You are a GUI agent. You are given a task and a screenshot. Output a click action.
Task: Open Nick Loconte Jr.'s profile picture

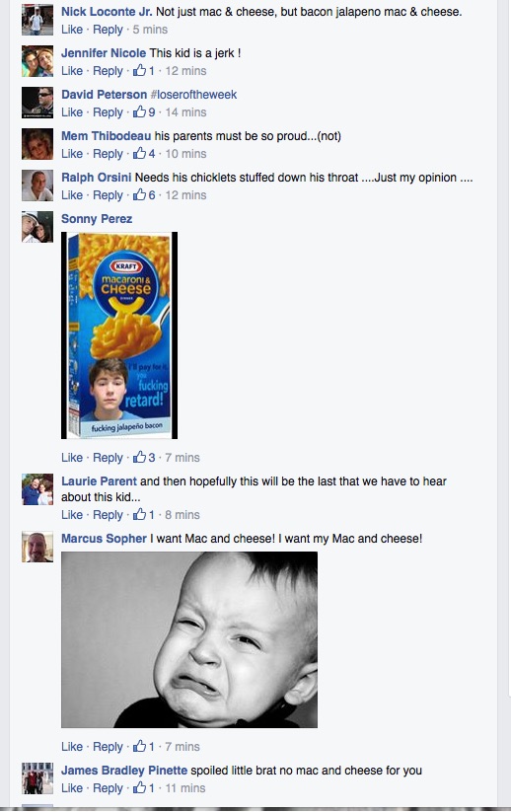[x=37, y=20]
